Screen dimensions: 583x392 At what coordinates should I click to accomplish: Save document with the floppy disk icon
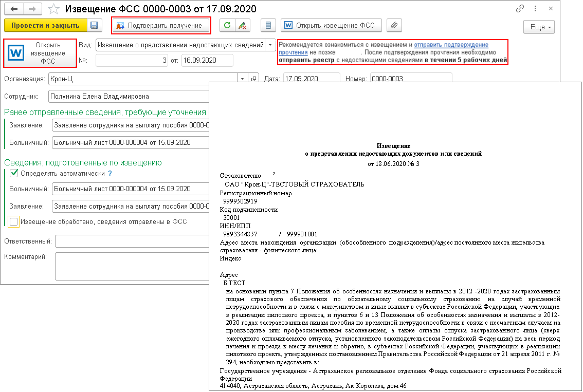pos(95,25)
